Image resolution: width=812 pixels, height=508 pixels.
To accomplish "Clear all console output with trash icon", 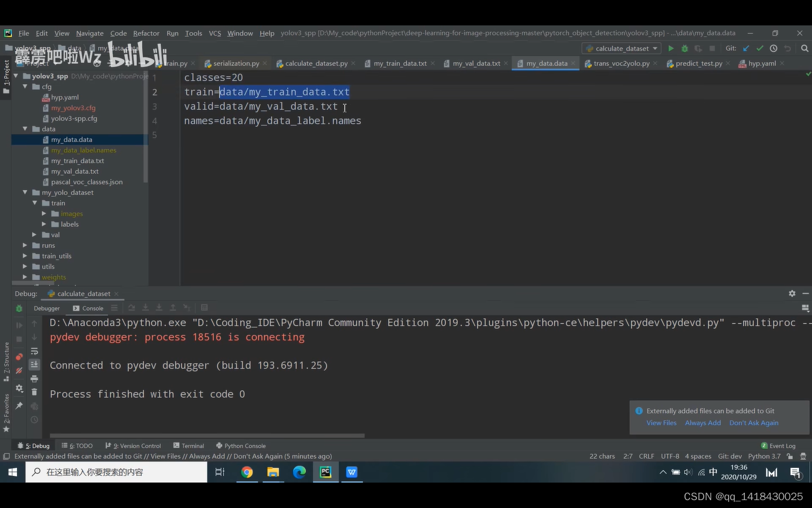I will [x=34, y=392].
